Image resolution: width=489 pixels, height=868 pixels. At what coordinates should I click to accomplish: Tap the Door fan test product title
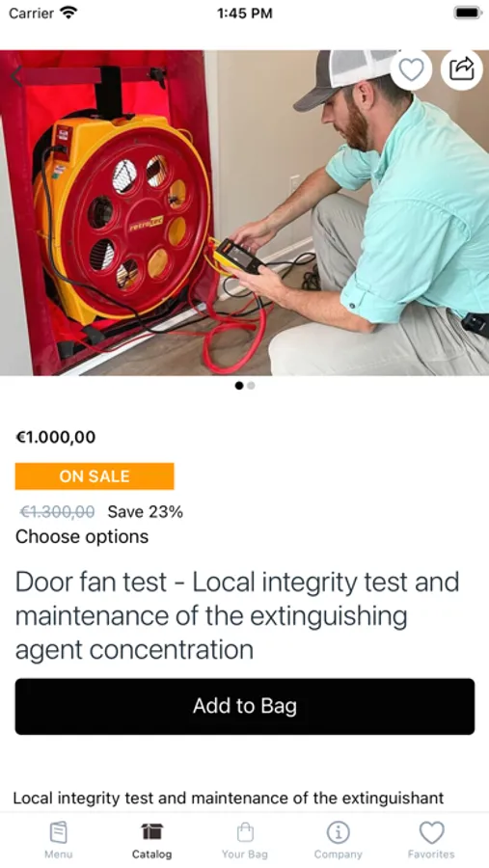[x=237, y=615]
